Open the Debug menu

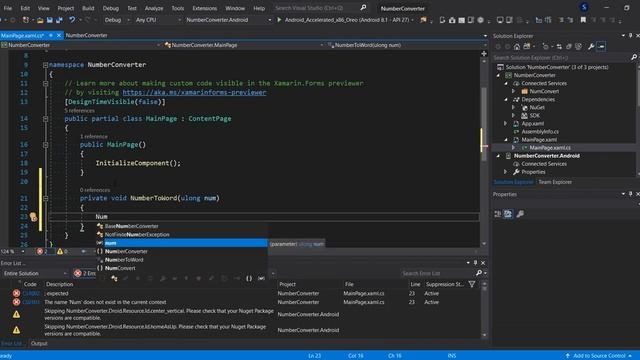coord(110,8)
